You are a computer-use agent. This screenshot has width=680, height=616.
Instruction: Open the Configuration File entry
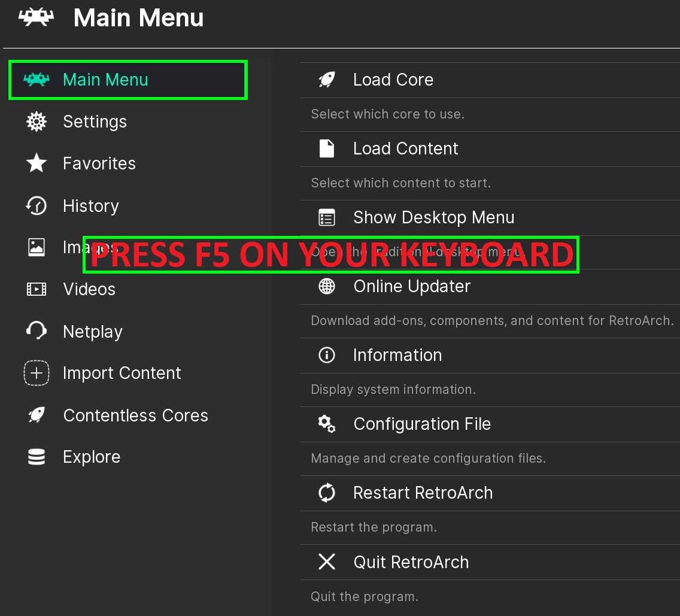pos(490,424)
